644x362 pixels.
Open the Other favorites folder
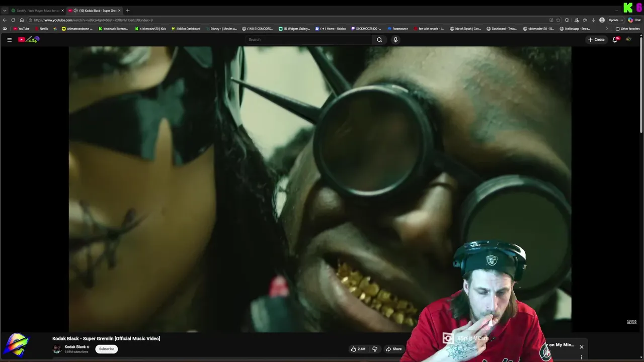point(627,29)
